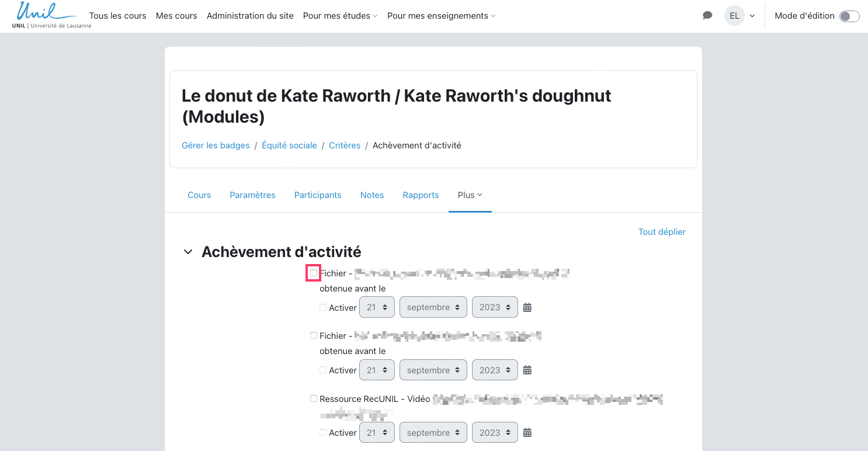Open the year dropdown for second Fichier
Viewport: 868px width, 451px height.
(x=494, y=370)
